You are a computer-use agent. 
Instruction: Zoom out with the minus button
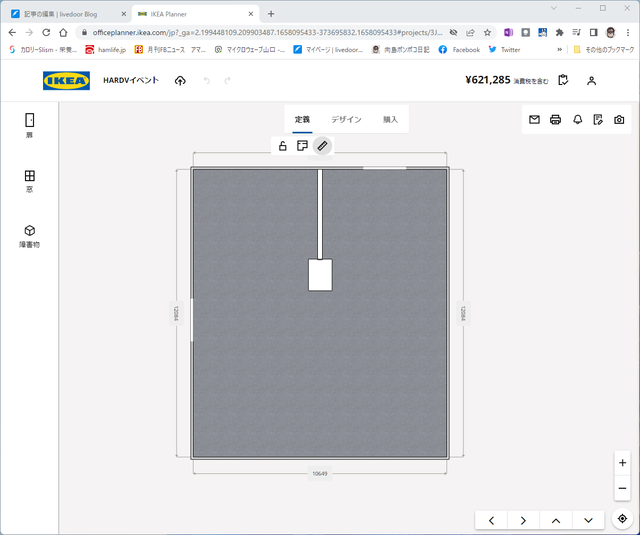click(x=622, y=488)
